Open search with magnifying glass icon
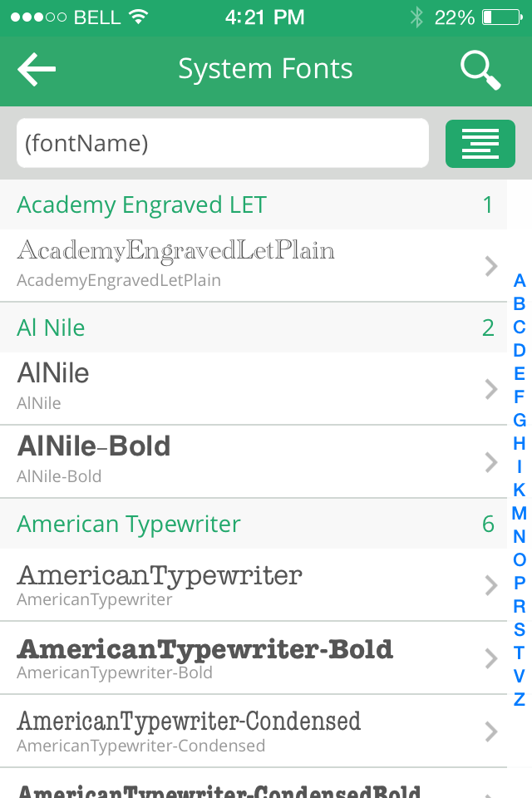This screenshot has width=532, height=798. tap(480, 70)
